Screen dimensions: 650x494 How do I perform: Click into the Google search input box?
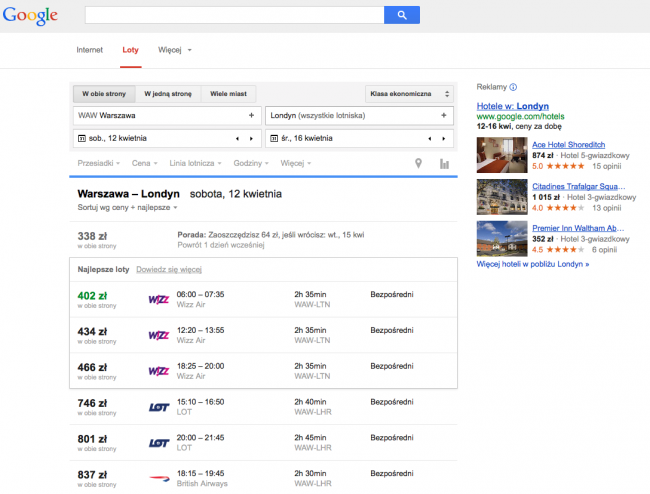235,15
